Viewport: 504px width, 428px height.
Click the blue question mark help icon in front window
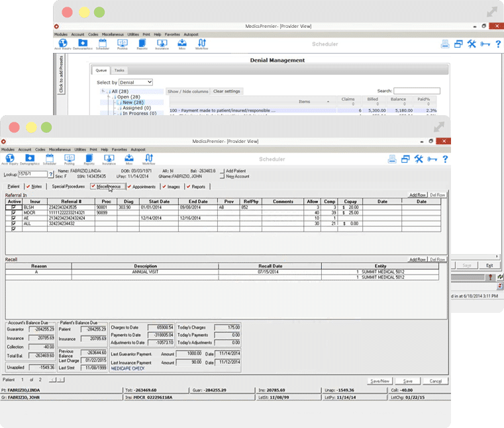pos(444,159)
